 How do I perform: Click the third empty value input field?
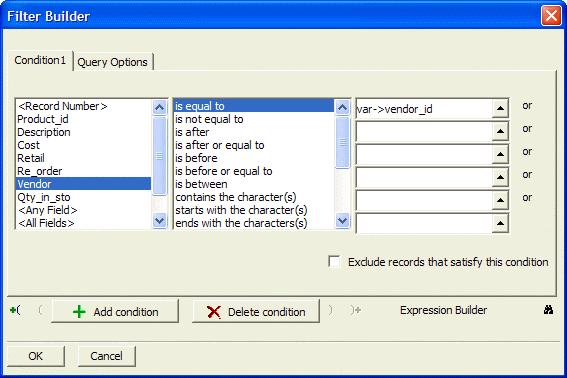pos(424,154)
